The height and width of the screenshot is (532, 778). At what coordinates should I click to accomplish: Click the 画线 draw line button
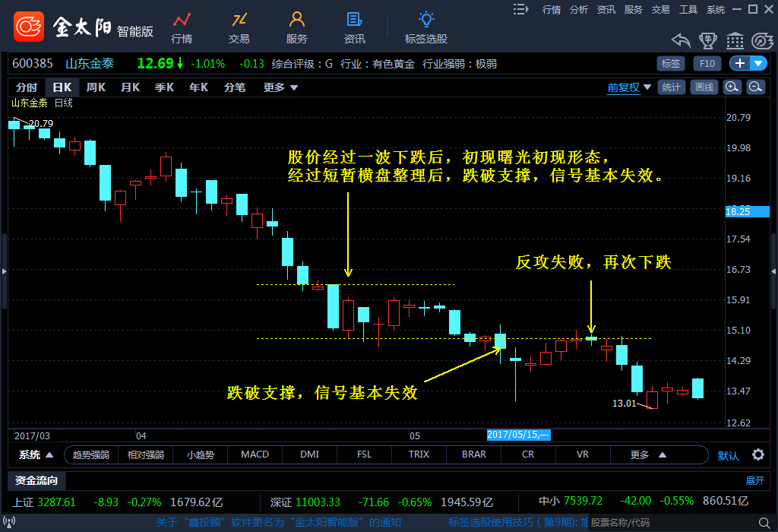point(705,87)
